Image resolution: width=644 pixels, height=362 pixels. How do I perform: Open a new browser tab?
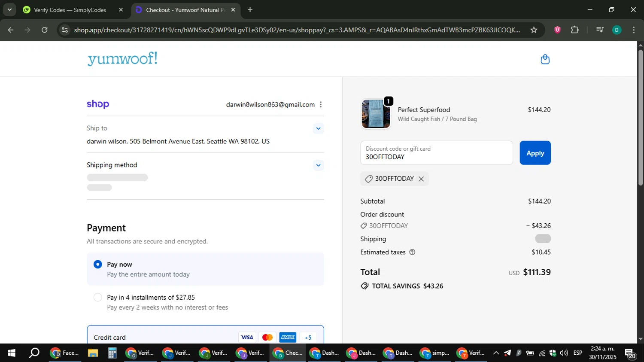(x=250, y=9)
